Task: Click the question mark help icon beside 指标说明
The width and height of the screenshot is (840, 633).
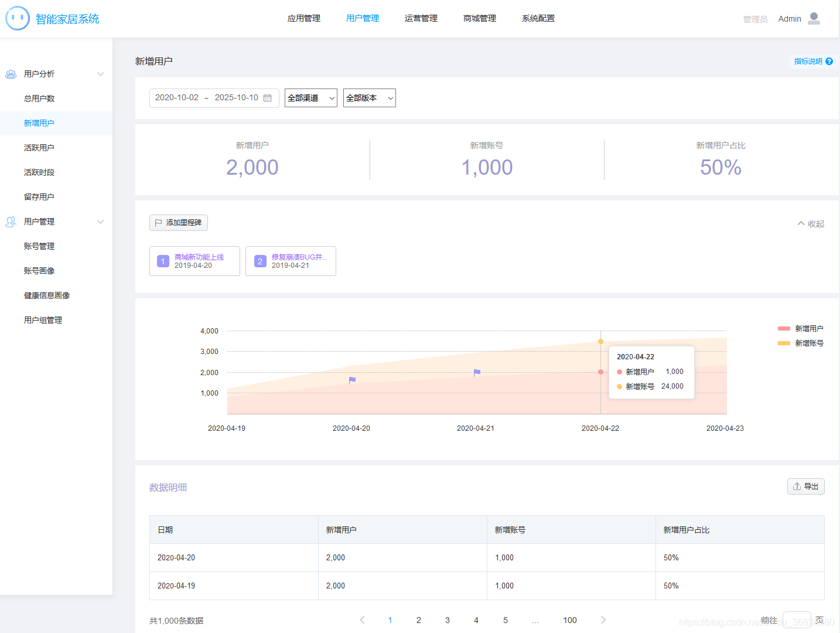Action: (x=829, y=62)
